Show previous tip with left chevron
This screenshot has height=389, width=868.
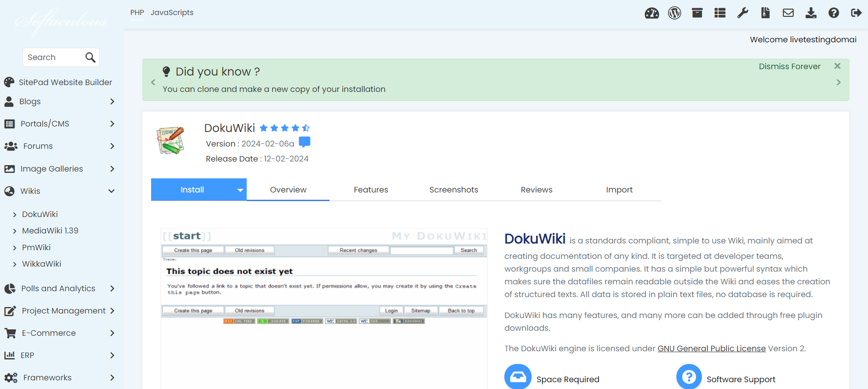click(153, 82)
